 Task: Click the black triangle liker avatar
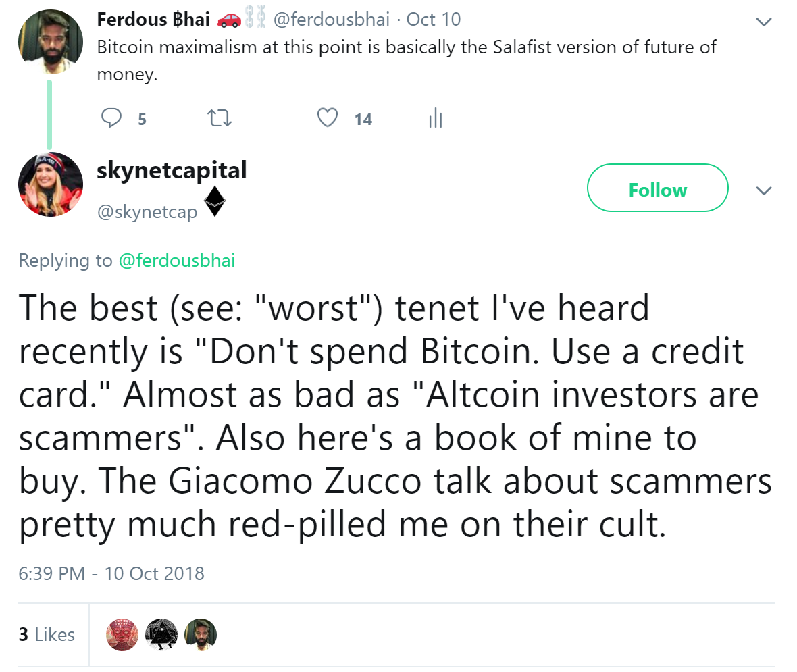point(161,634)
